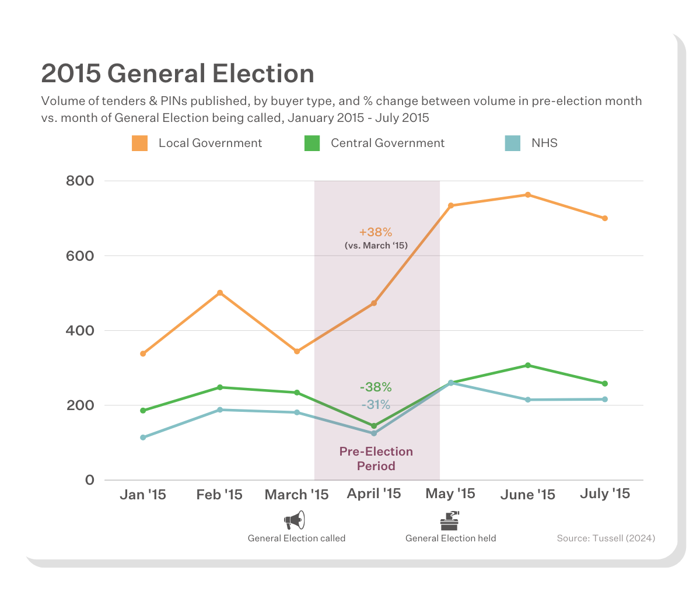Screen dimensions: 700x595
Task: Click the Pre-Election Period label
Action: (x=376, y=459)
